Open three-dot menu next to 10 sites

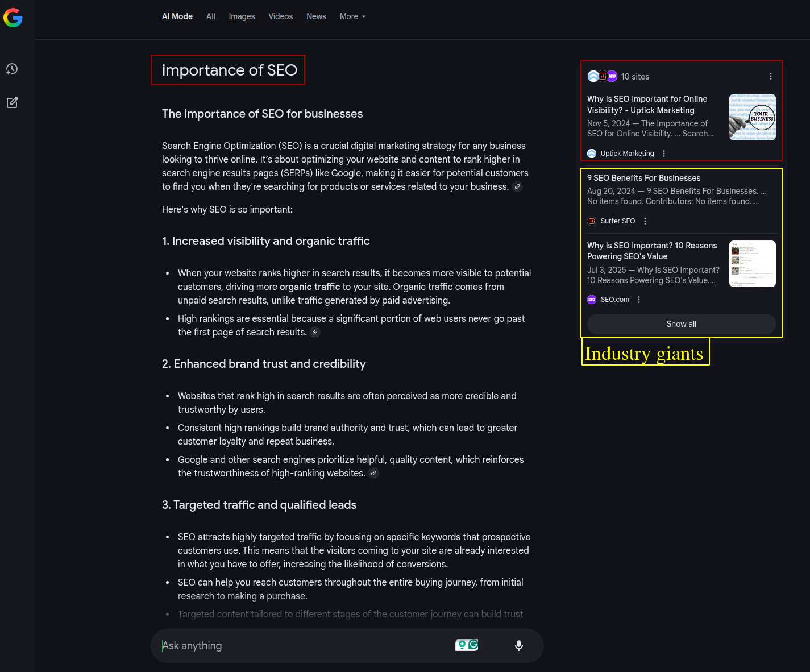click(770, 76)
